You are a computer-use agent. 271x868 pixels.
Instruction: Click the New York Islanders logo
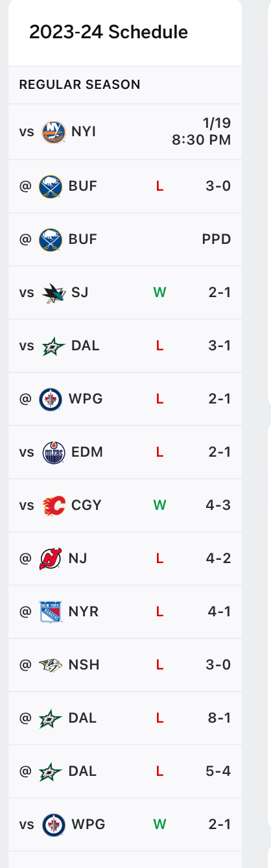click(53, 132)
